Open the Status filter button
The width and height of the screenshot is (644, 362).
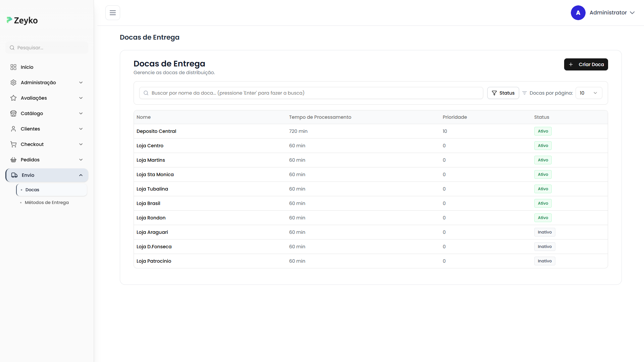click(503, 93)
